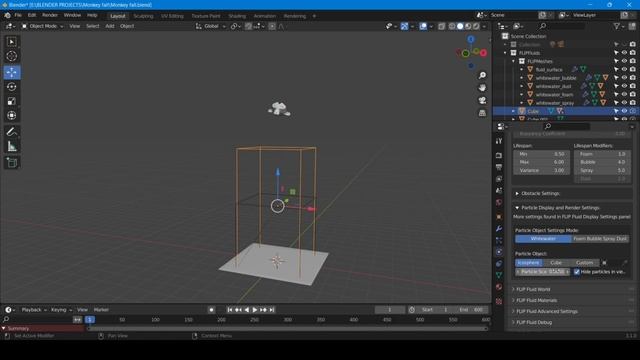640x360 pixels.
Task: Collapse the FLIPFluids collection tree
Action: coord(505,53)
